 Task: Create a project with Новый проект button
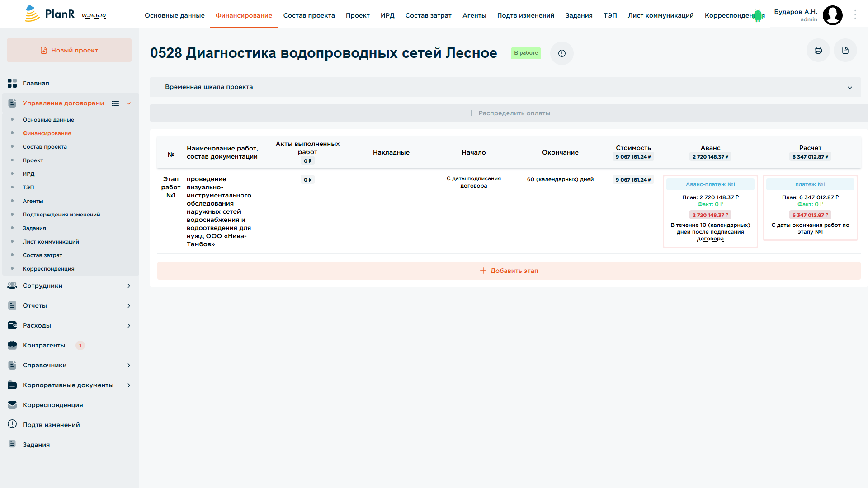[x=69, y=50]
